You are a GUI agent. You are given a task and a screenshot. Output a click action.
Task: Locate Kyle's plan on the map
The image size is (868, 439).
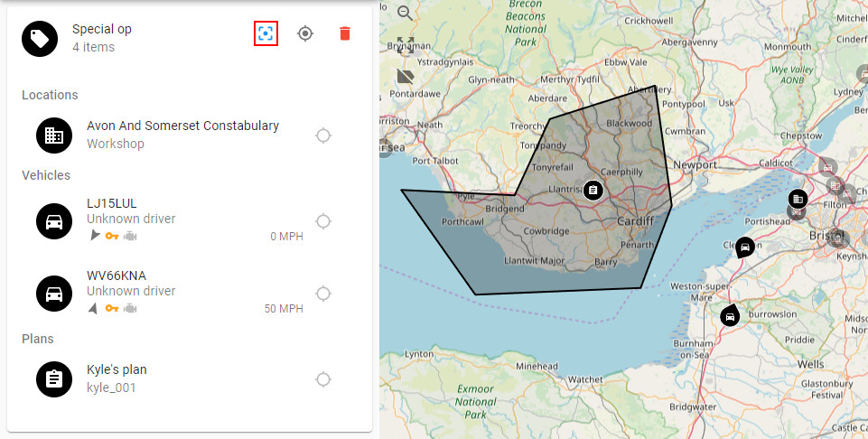(x=322, y=379)
